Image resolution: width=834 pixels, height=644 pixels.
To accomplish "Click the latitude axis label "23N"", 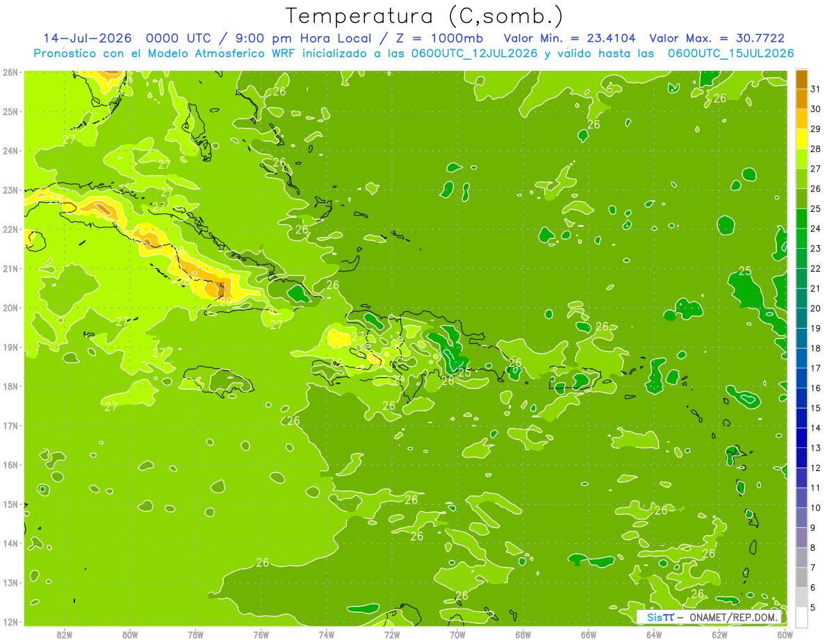I will (x=10, y=190).
